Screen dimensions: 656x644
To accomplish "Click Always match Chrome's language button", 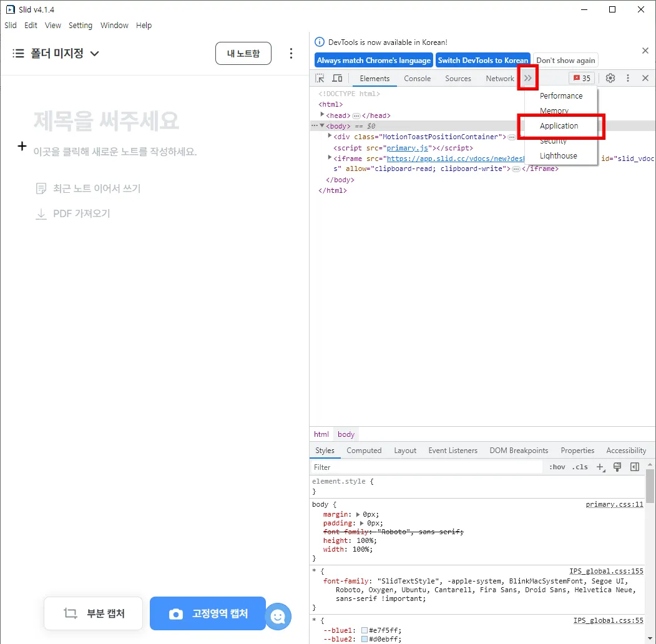I will point(374,61).
